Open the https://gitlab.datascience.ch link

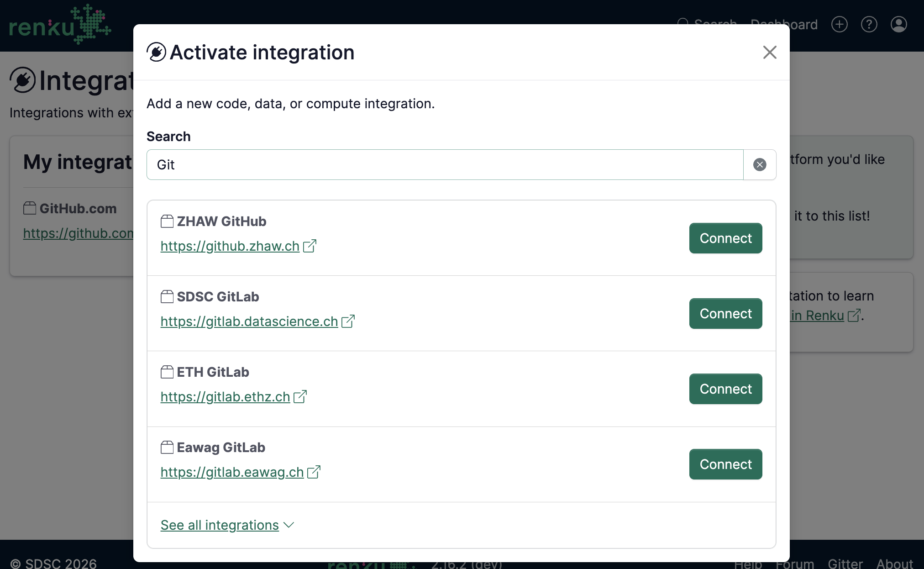[249, 321]
